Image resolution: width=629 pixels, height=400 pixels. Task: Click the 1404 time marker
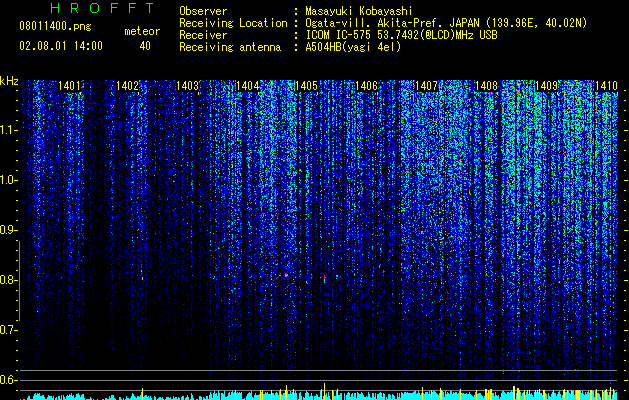tap(248, 86)
